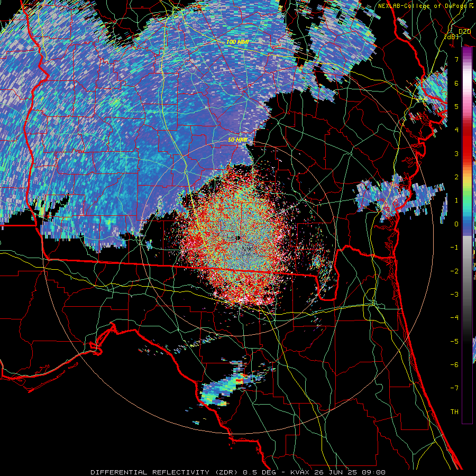
Task: Click the -4 value on the color scale
Action: [454, 318]
